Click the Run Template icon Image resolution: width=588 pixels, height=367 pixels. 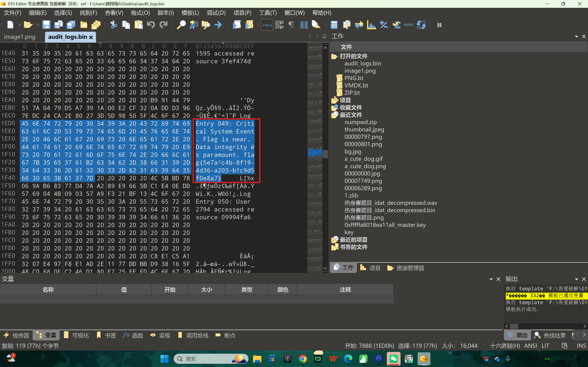click(x=249, y=25)
